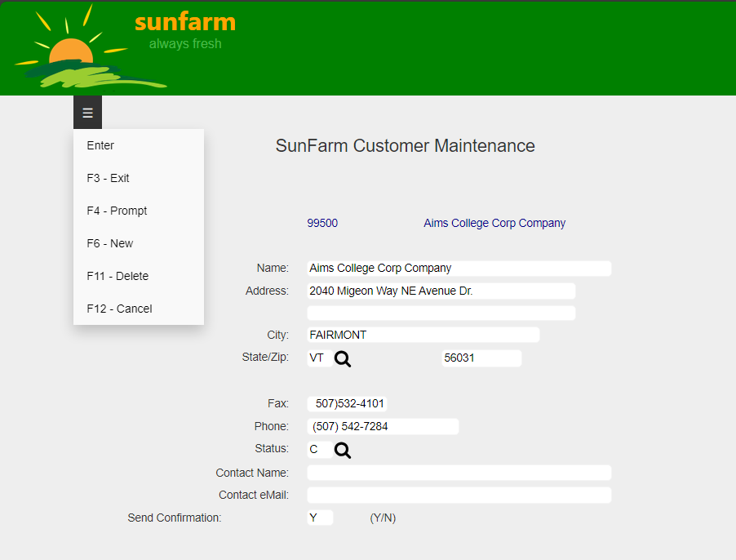Viewport: 736px width, 560px height.
Task: Click the Address label
Action: click(x=267, y=291)
